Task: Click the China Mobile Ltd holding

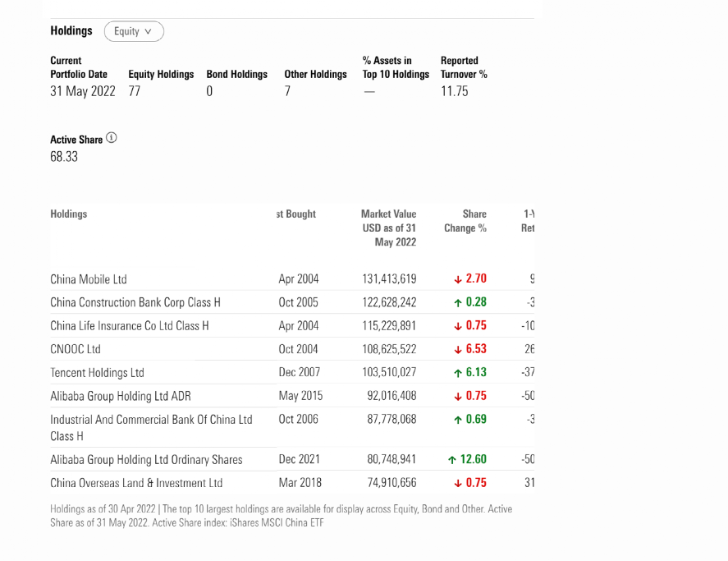Action: pos(89,279)
